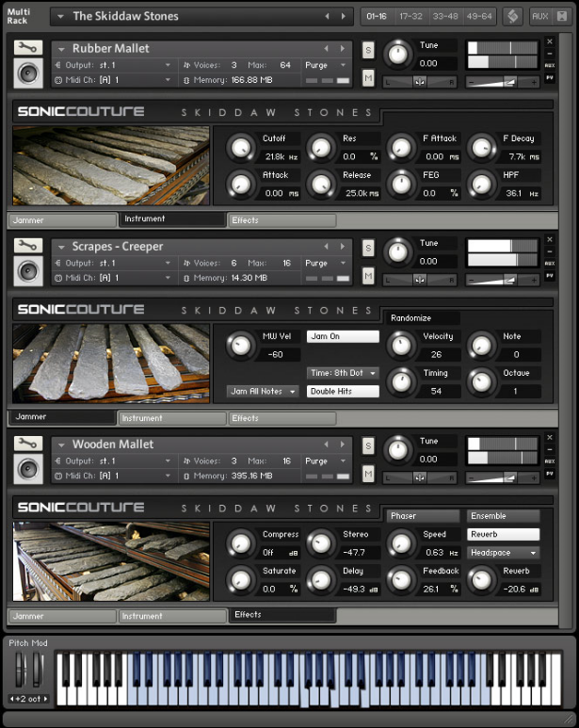Mute the Rubber Mallet instrument

tap(368, 78)
